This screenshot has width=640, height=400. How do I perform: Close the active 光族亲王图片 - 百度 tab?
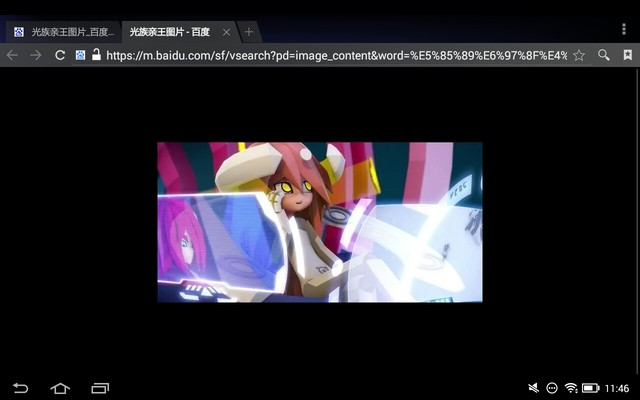tap(226, 32)
